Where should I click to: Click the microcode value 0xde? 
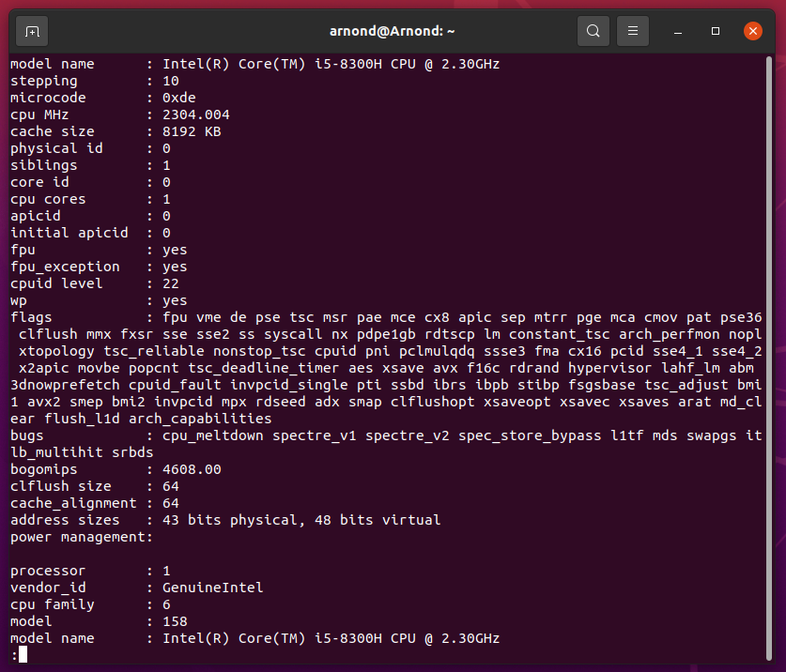pos(179,98)
